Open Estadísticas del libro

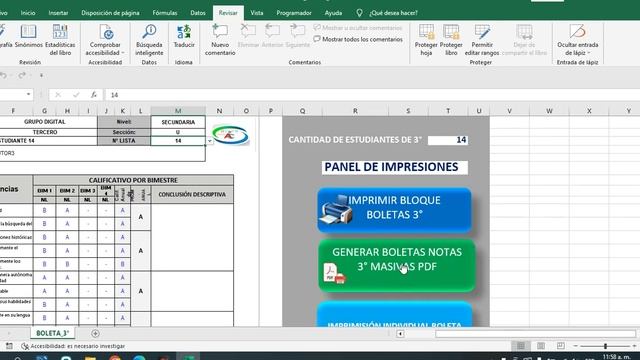point(60,40)
